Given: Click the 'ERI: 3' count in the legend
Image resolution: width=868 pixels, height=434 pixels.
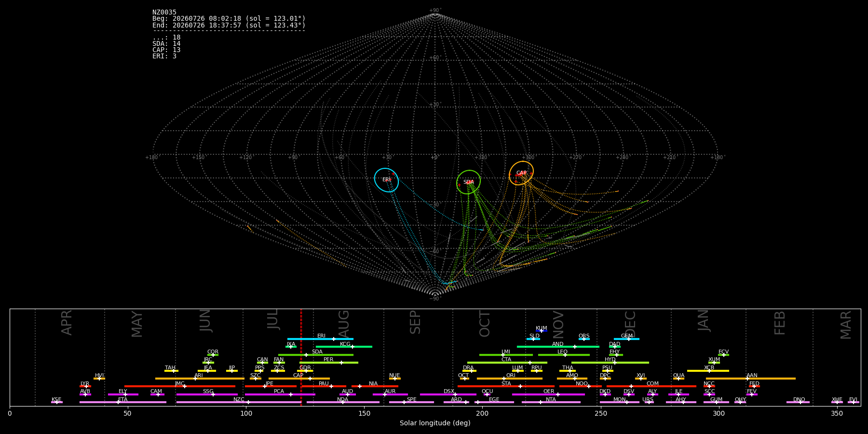Looking at the screenshot, I should pos(164,56).
